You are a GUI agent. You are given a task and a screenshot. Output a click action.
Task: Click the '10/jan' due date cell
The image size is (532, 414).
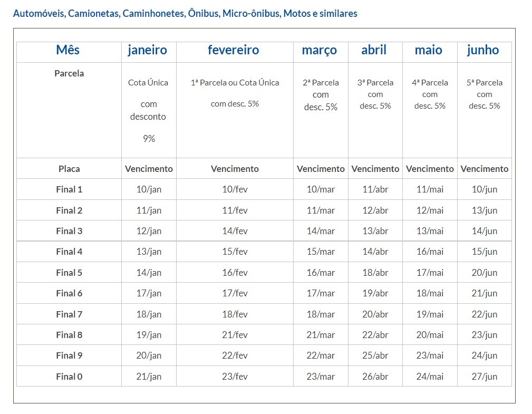click(x=149, y=189)
